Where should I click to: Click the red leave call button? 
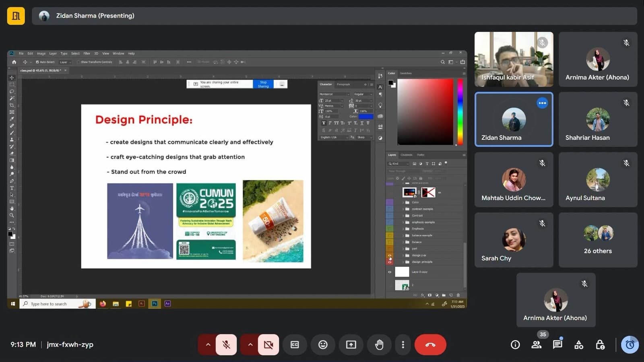coord(430,345)
